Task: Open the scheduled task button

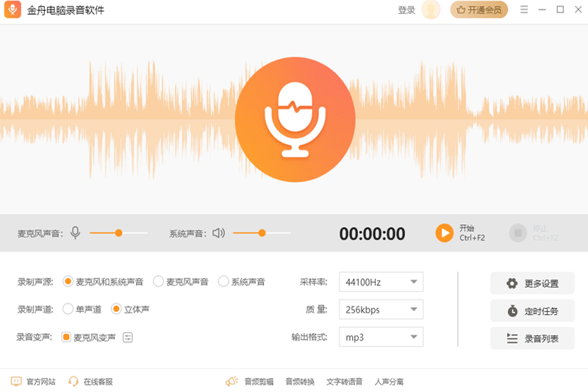Action: 532,311
